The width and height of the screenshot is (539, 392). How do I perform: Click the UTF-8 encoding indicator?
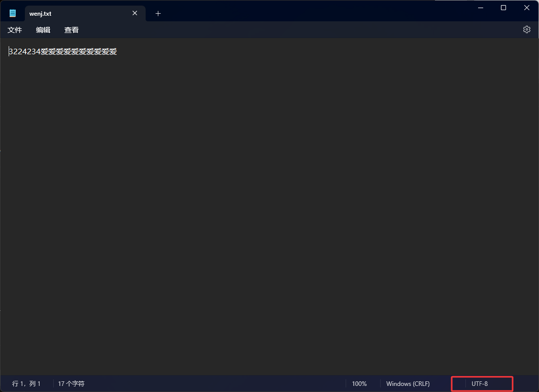[480, 384]
